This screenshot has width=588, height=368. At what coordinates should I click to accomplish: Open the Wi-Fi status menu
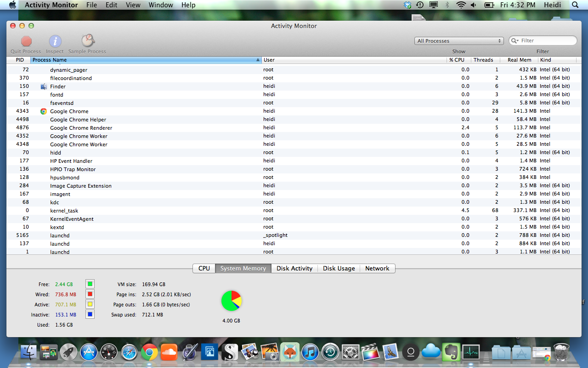pyautogui.click(x=461, y=5)
